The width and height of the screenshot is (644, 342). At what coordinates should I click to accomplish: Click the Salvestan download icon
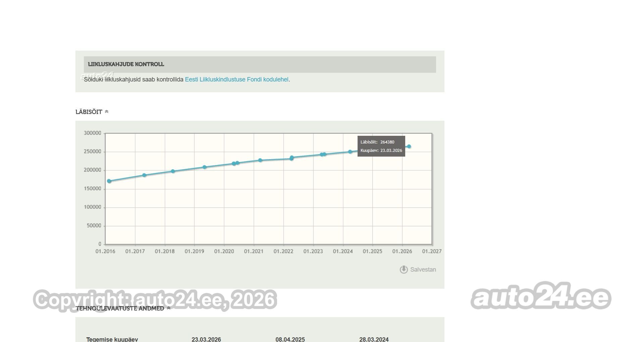pos(404,270)
